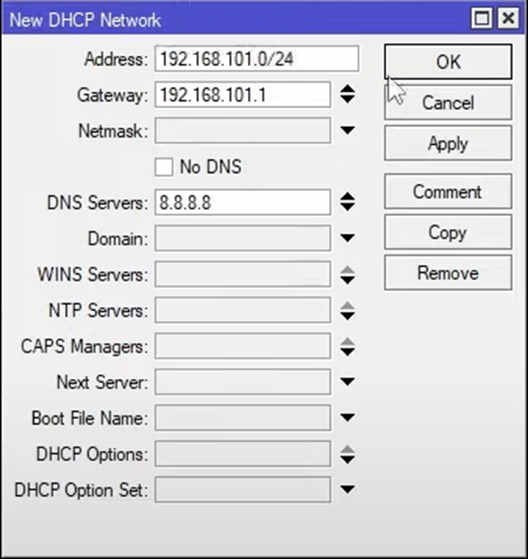Viewport: 528px width, 559px height.
Task: Click the empty DHCP Options field
Action: (243, 454)
